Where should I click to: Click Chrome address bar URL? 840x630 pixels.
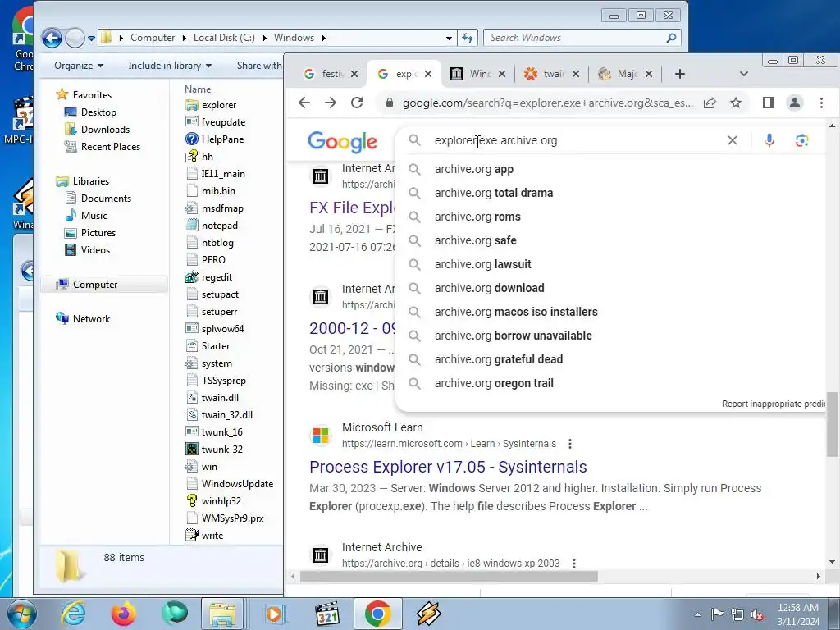(547, 103)
